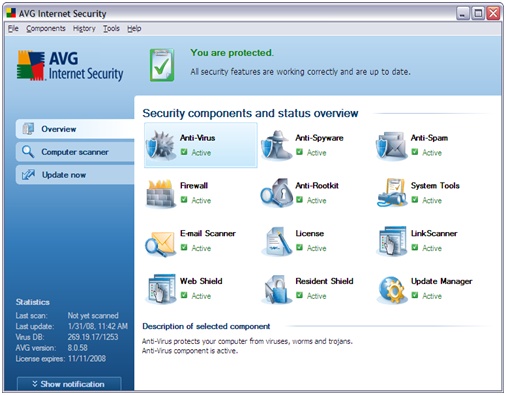Click the Firewall label text
Viewport: 506px width, 395px height.
click(x=194, y=185)
